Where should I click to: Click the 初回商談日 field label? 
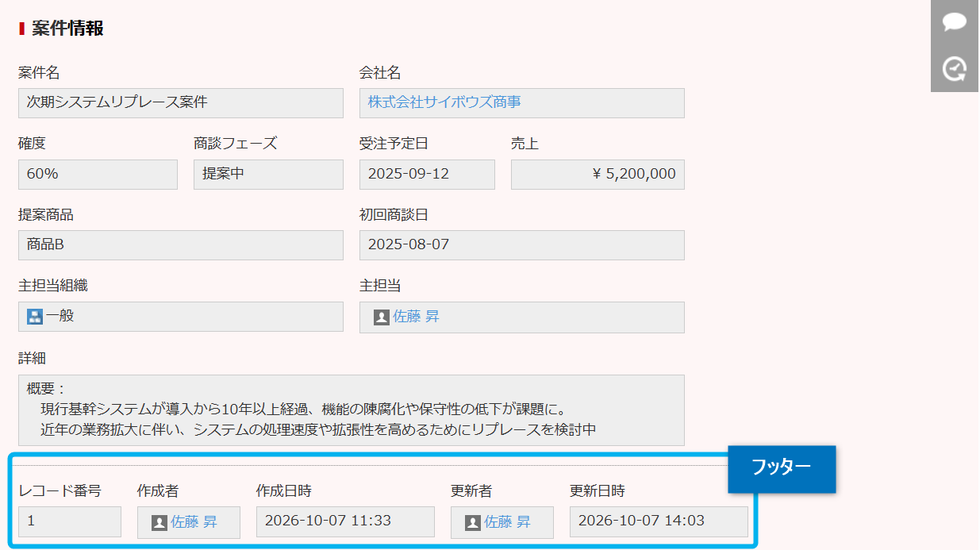click(x=394, y=215)
